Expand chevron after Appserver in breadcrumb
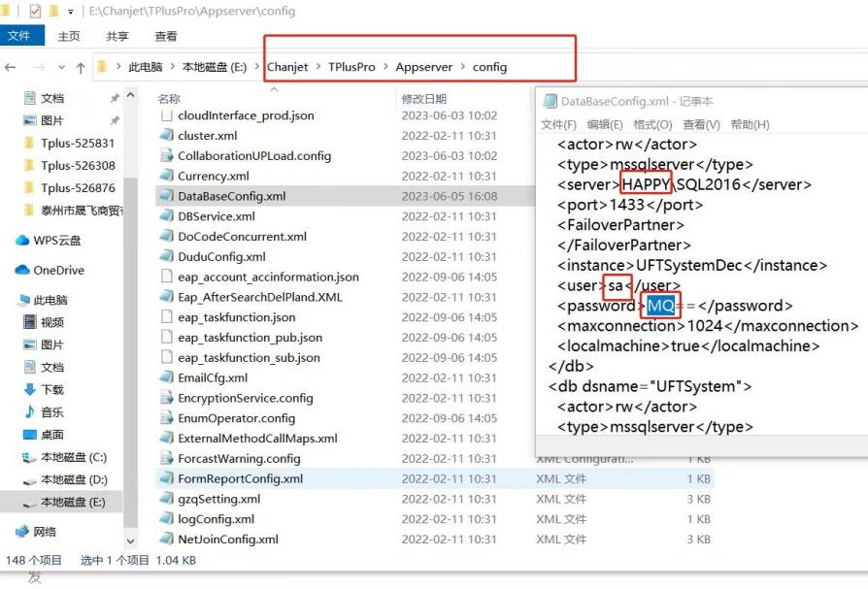 [463, 67]
